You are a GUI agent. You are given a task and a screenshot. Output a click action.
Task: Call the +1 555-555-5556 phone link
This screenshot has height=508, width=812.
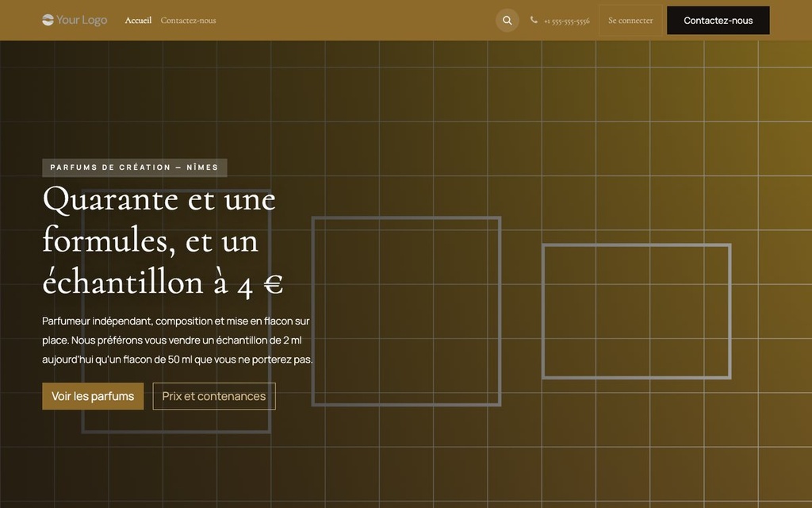[x=566, y=21]
